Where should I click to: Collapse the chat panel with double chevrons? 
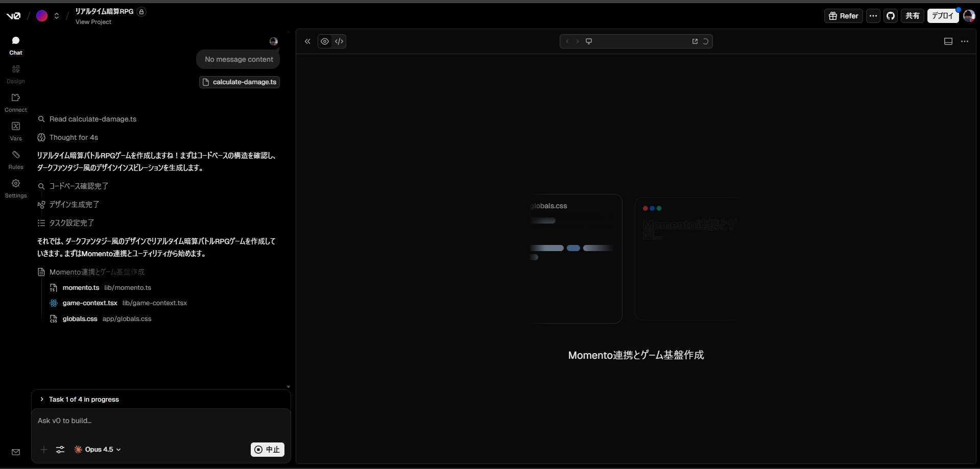pos(307,41)
